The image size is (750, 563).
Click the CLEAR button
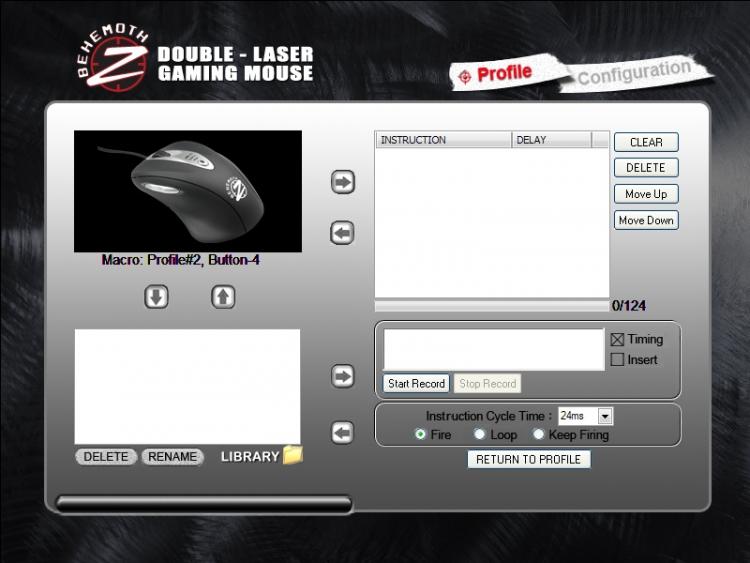(x=646, y=142)
